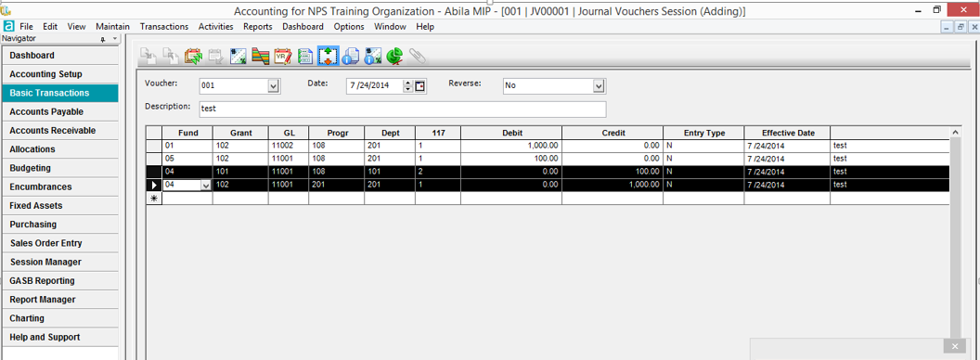Open the Edit menu
This screenshot has height=360, width=980.
click(51, 26)
